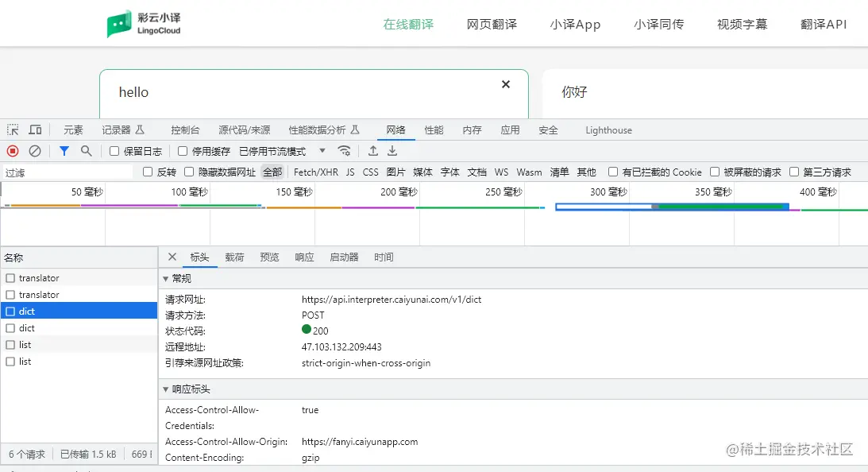Switch to 元素 tab
Screen dimensions: 868x472
click(x=73, y=130)
